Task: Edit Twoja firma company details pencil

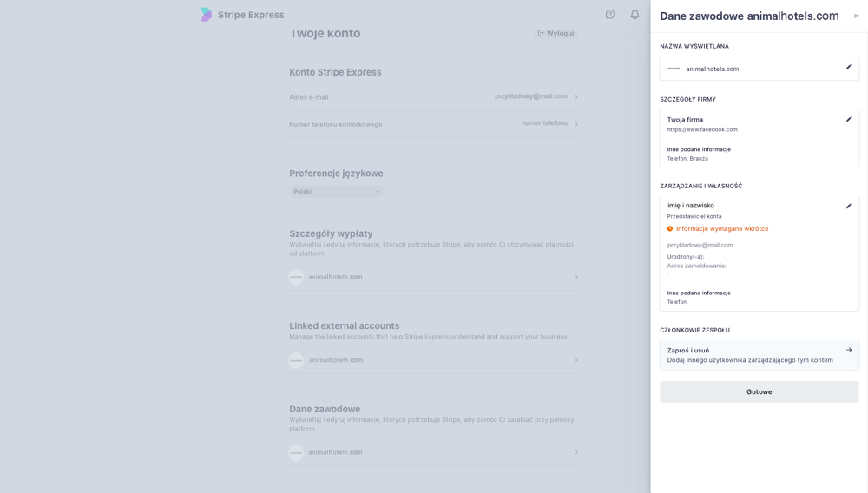Action: [849, 119]
